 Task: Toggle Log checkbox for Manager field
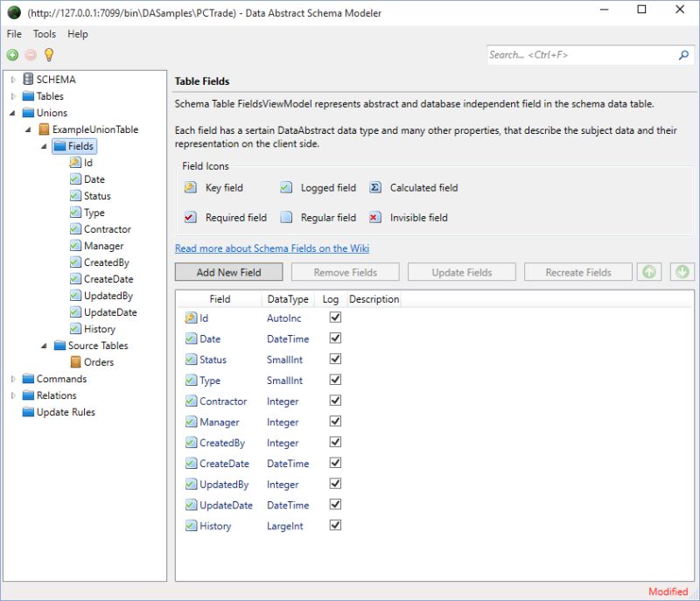pos(335,421)
